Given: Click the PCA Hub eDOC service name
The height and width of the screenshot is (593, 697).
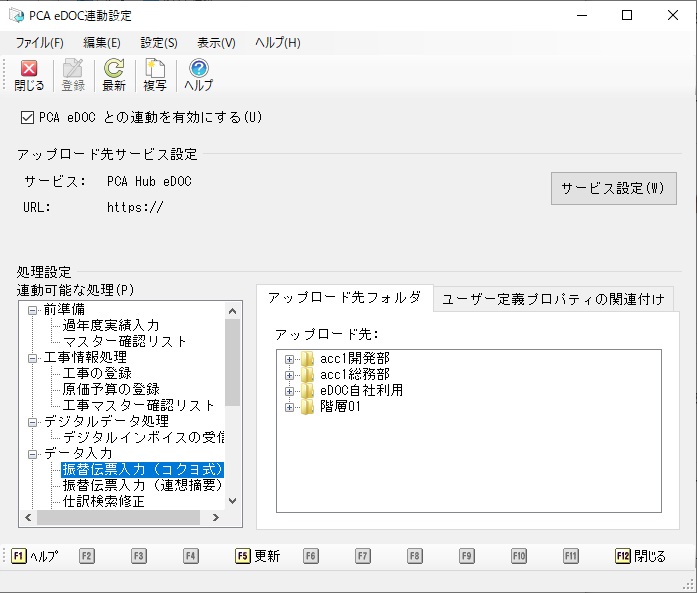Looking at the screenshot, I should coord(149,181).
